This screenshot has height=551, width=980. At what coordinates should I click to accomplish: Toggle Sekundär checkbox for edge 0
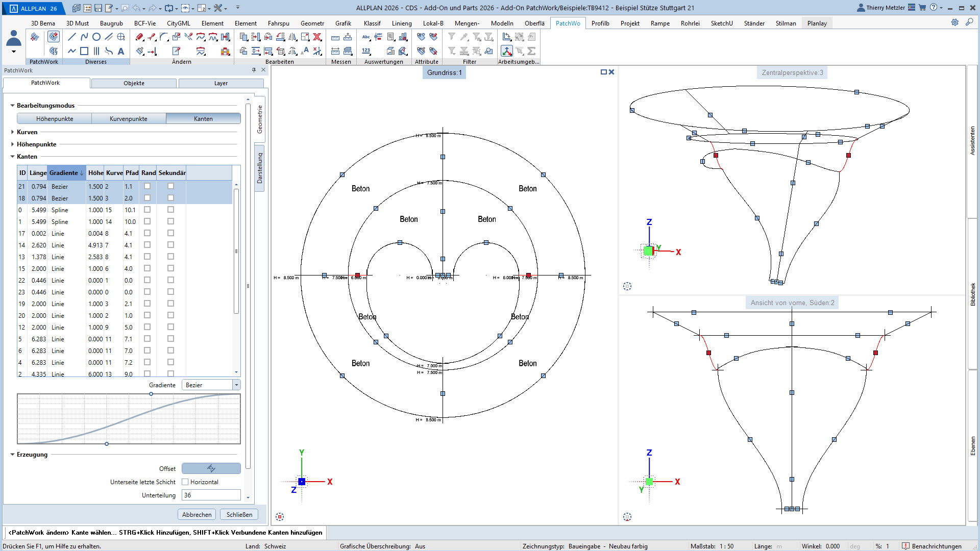(x=171, y=210)
